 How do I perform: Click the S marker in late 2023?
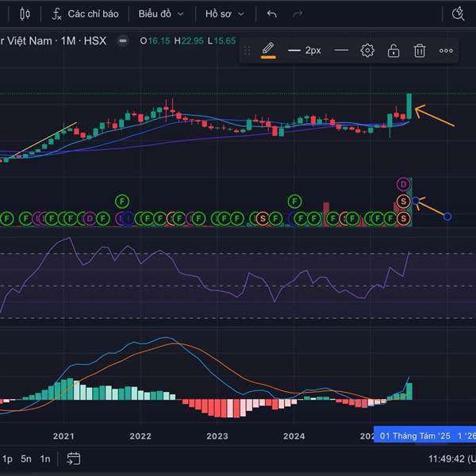coord(263,218)
